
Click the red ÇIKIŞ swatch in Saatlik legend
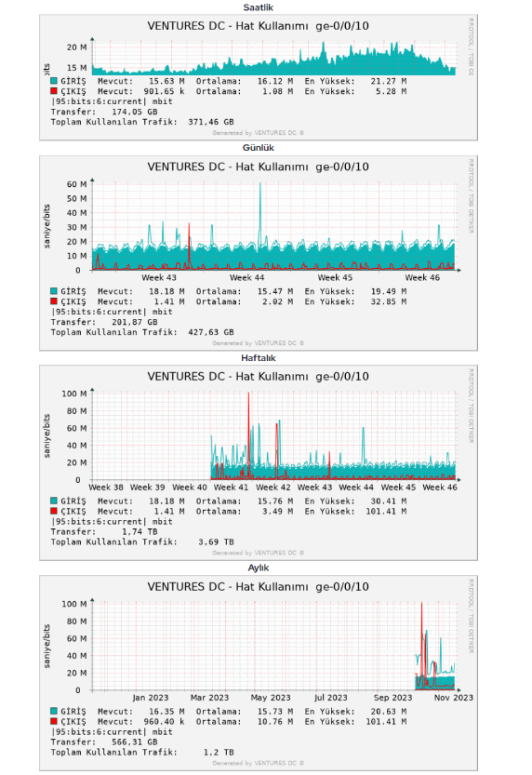pyautogui.click(x=54, y=91)
